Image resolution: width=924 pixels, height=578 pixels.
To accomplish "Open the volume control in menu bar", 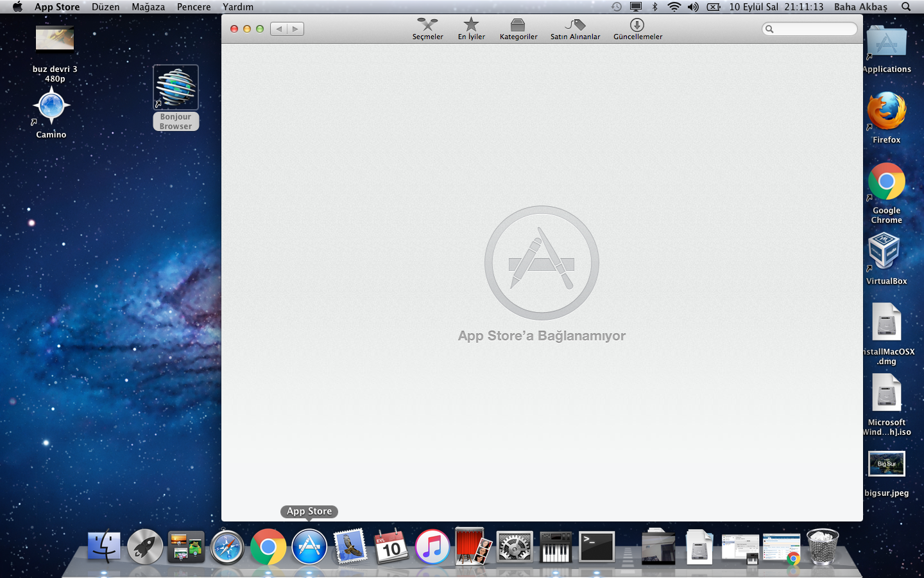I will pos(693,7).
